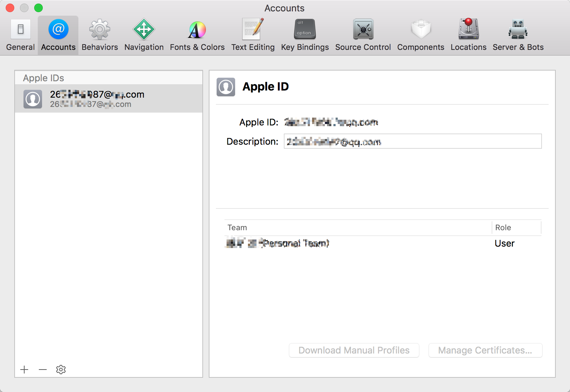The height and width of the screenshot is (392, 570).
Task: Open the General preferences pane
Action: [20, 35]
